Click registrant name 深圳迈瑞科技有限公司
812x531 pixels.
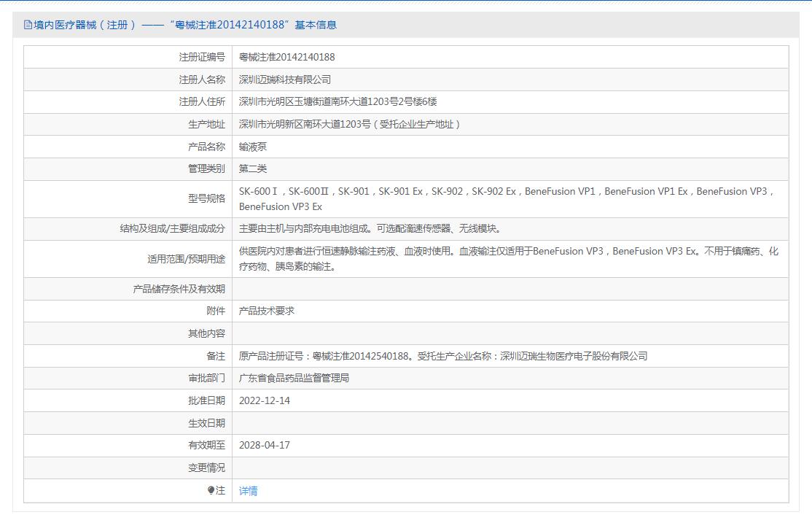click(284, 80)
